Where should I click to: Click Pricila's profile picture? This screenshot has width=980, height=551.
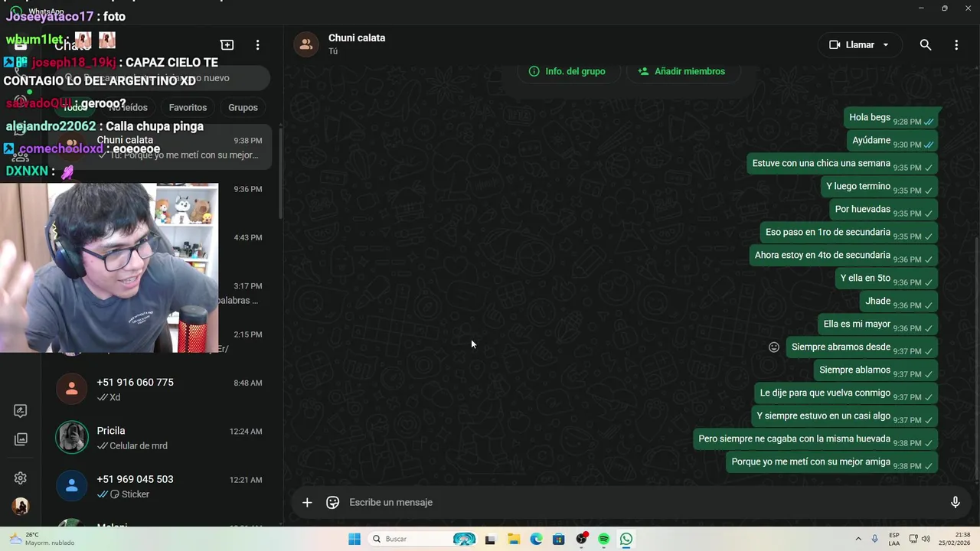[x=72, y=438]
